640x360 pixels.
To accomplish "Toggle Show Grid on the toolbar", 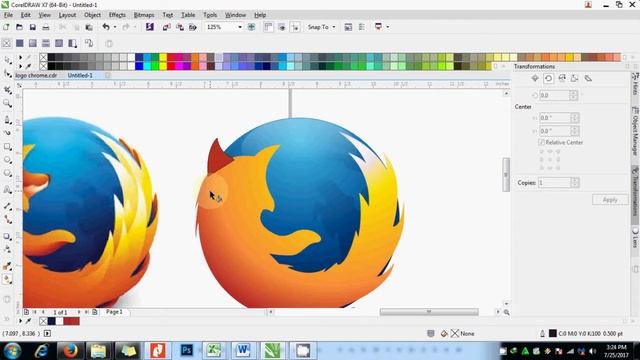I will [x=282, y=27].
